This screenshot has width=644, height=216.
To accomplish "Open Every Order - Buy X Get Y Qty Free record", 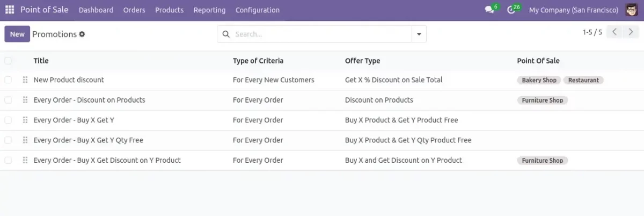I will pyautogui.click(x=88, y=140).
